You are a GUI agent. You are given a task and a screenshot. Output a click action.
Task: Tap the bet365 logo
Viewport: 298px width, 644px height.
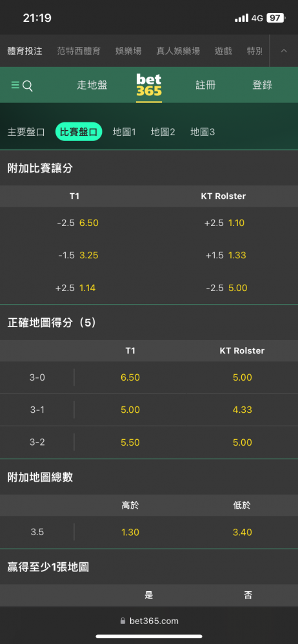(149, 86)
